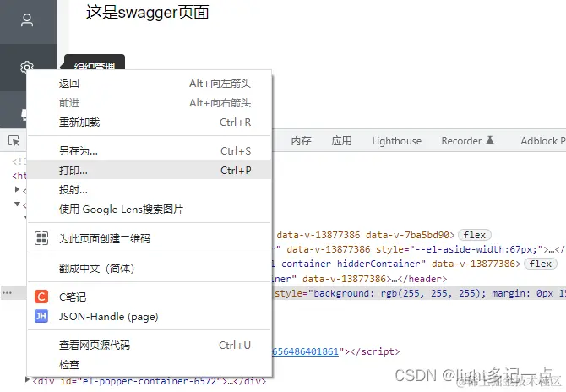Open the 应用 DevTools tab

click(x=341, y=140)
